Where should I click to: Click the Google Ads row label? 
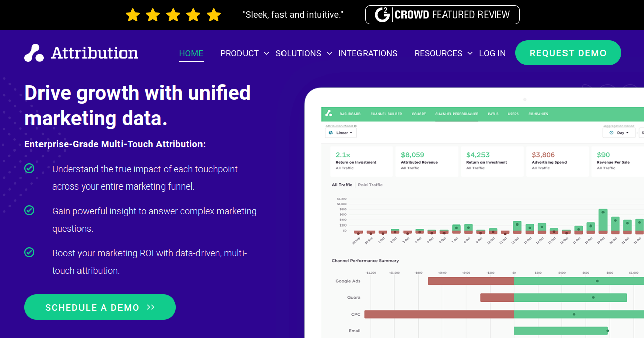tap(348, 281)
